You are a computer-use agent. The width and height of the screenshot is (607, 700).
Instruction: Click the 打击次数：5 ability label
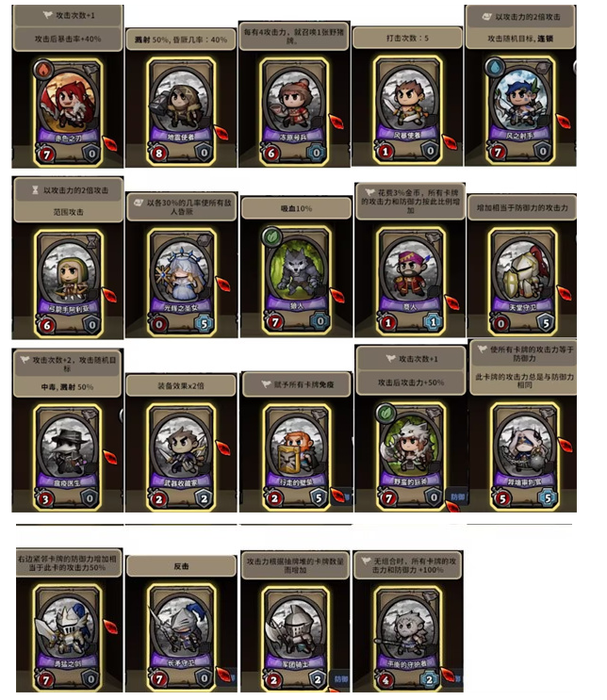point(407,39)
